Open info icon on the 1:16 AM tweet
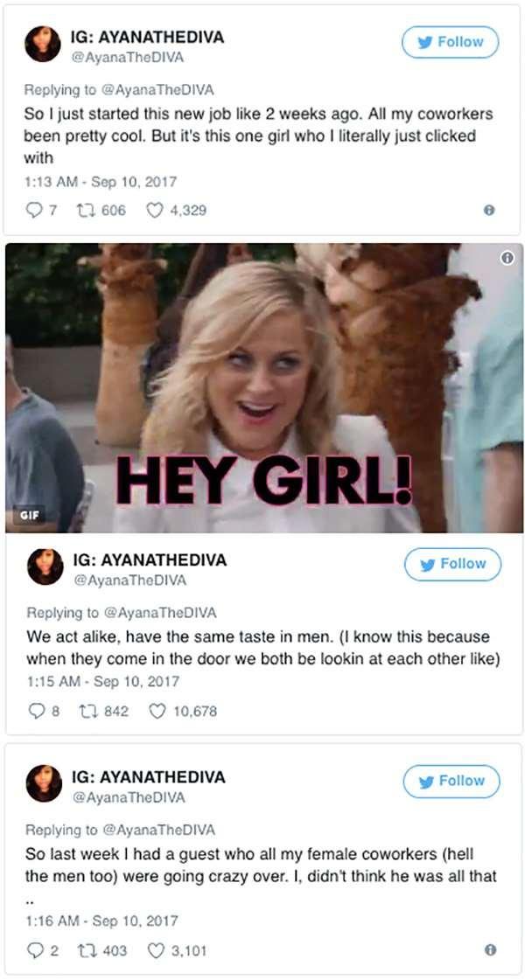 [491, 950]
